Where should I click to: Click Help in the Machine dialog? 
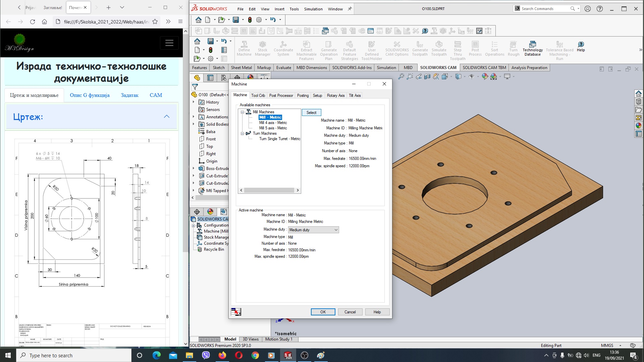coord(377,312)
